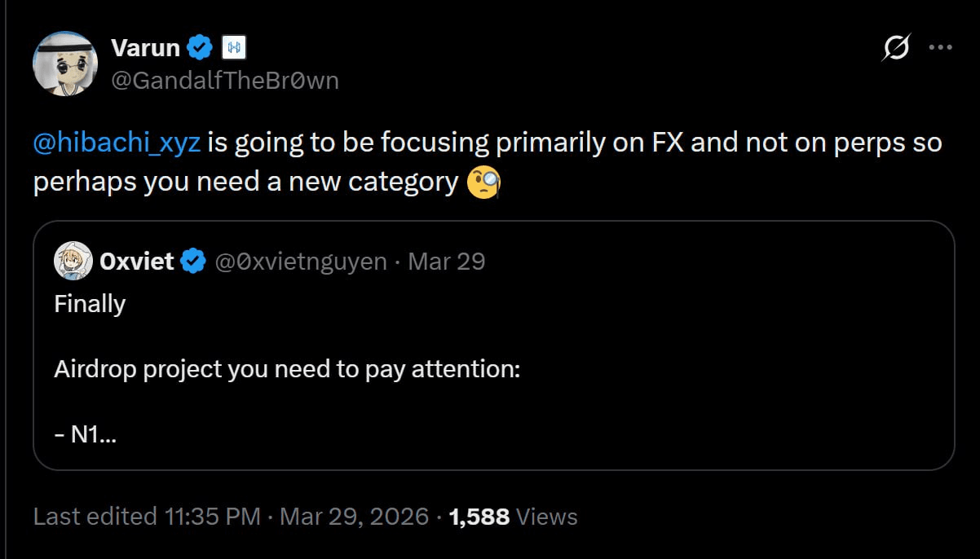
Task: Click the quoted post's Mar 29 date
Action: pos(446,262)
